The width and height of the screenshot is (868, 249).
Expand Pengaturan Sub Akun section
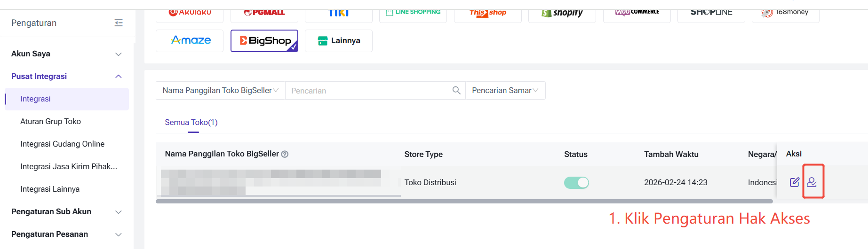(x=66, y=211)
